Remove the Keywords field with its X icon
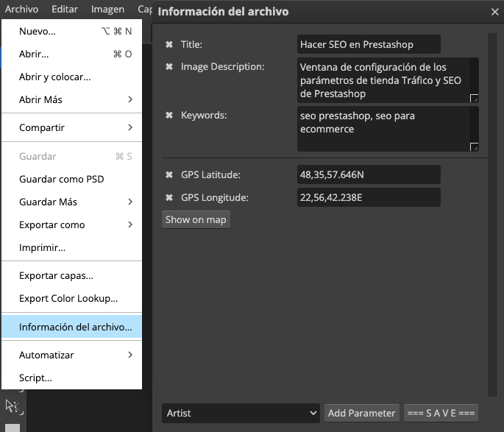Image resolution: width=504 pixels, height=432 pixels. click(169, 115)
